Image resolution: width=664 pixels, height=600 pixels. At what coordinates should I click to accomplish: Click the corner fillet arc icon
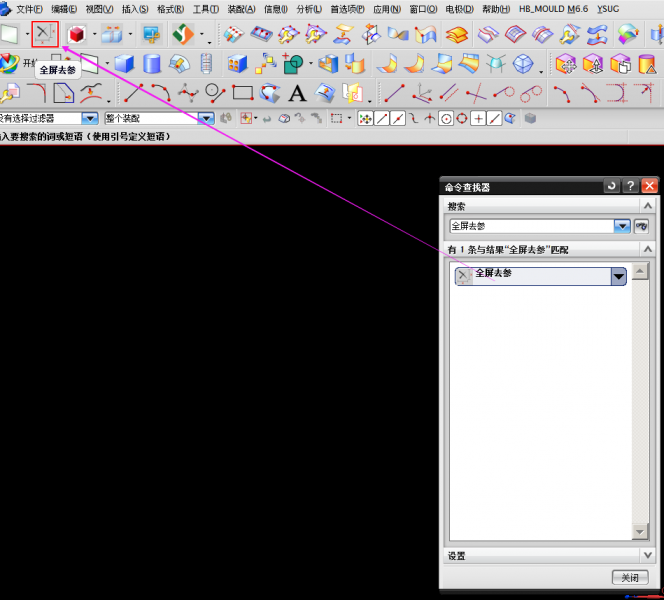coord(37,93)
